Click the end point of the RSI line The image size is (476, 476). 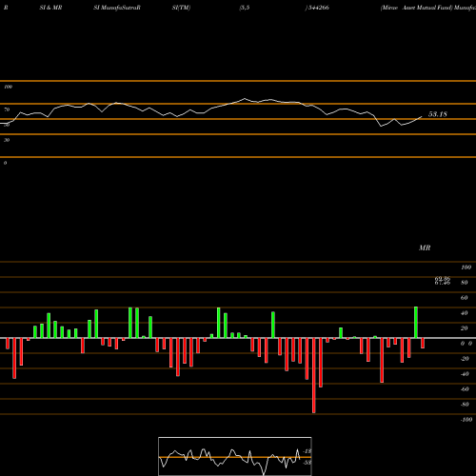[422, 117]
